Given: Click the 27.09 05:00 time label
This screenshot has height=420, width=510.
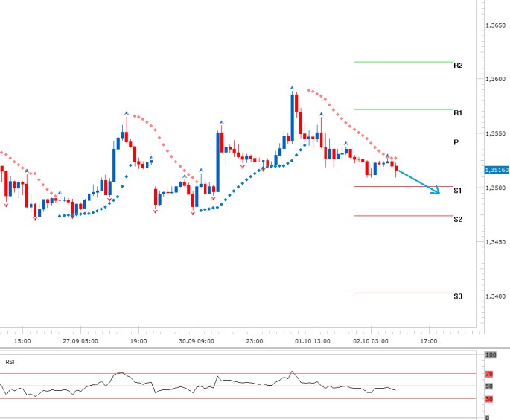Looking at the screenshot, I should tap(80, 341).
